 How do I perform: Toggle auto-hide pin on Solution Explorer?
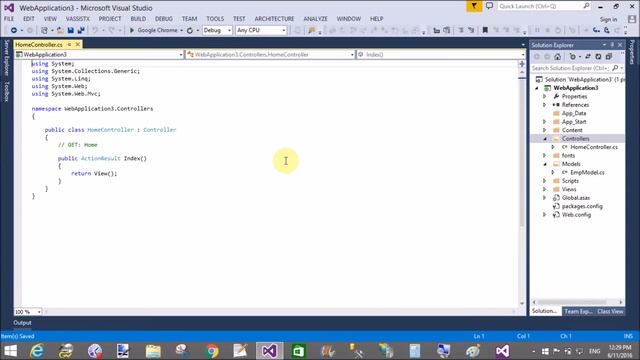612,45
